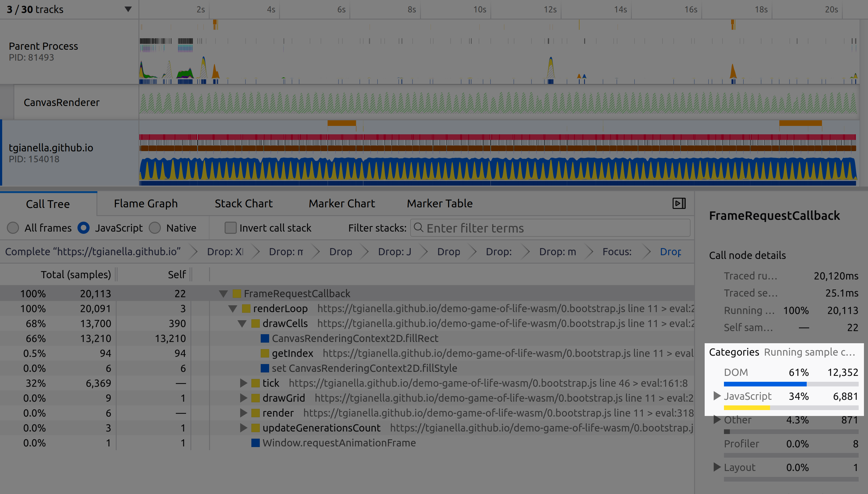Click the fillStyle setter blue category icon
This screenshot has height=494, width=868.
point(265,368)
